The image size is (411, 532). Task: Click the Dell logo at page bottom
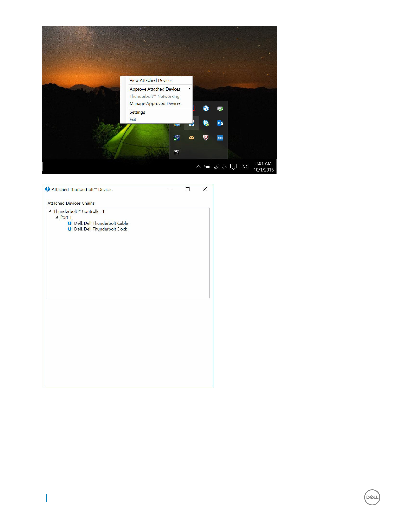click(372, 497)
